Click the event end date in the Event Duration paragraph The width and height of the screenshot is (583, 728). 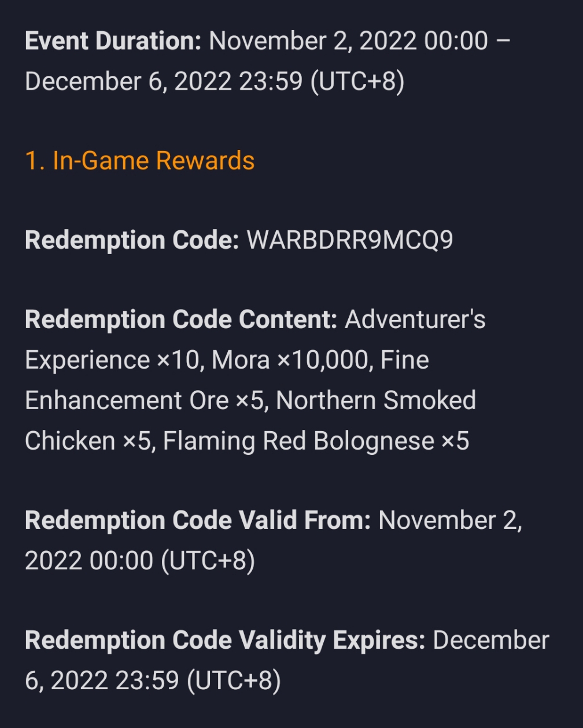(x=214, y=81)
